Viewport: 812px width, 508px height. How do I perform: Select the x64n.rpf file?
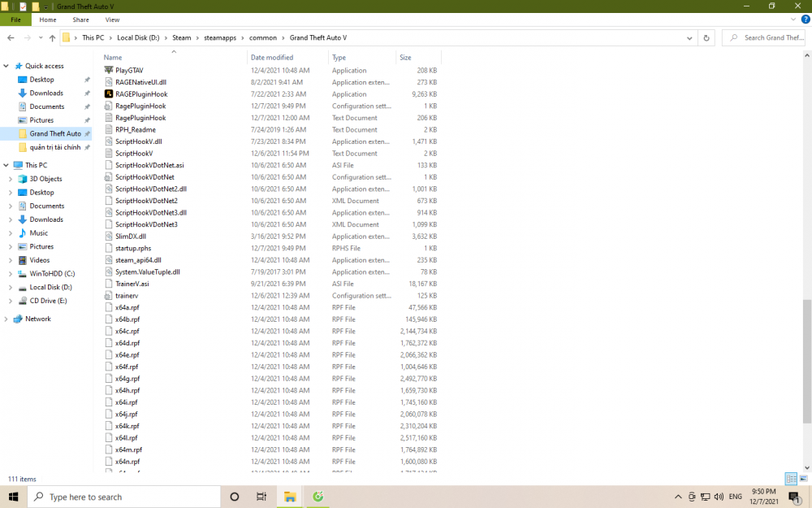(127, 462)
